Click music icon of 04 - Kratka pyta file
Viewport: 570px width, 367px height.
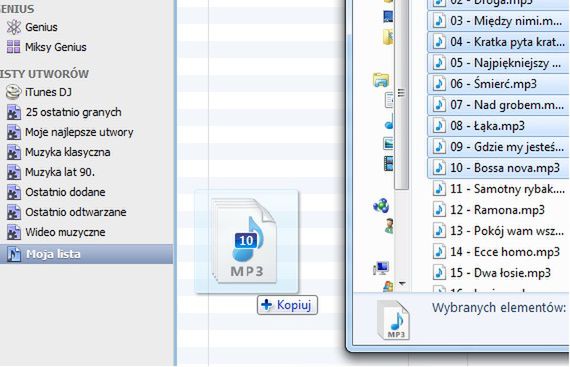tap(439, 42)
